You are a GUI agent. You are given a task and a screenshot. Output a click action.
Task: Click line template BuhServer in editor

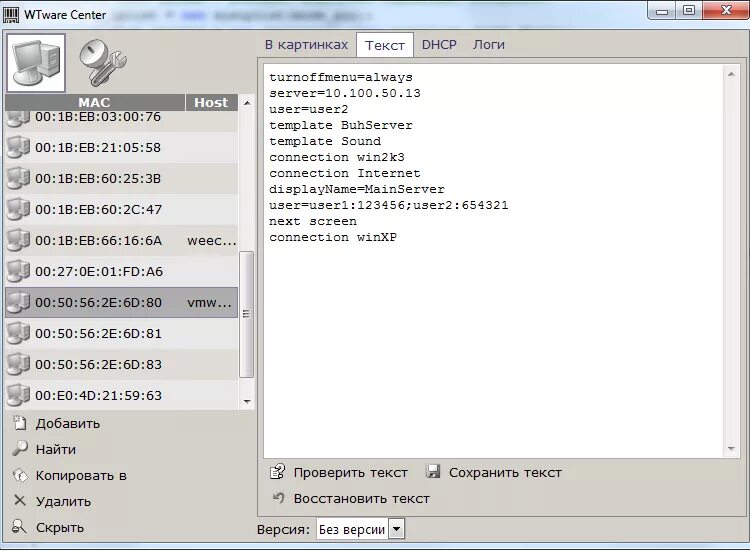tap(341, 125)
